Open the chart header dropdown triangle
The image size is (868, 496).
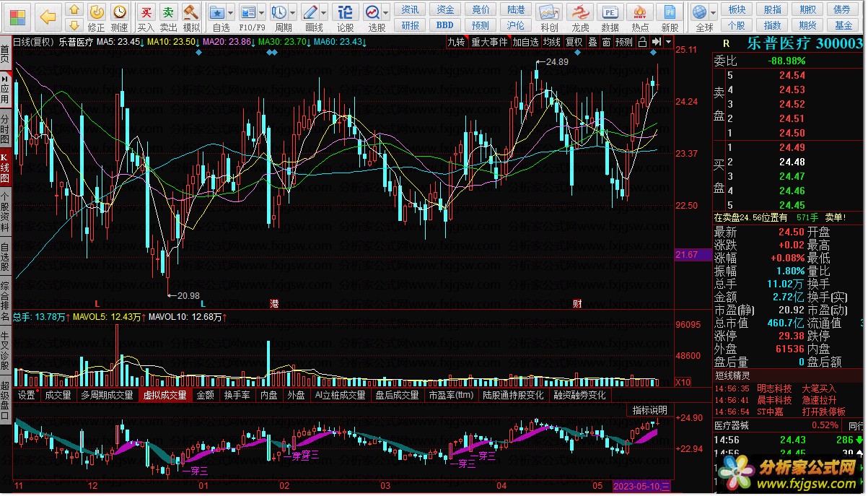tap(667, 42)
